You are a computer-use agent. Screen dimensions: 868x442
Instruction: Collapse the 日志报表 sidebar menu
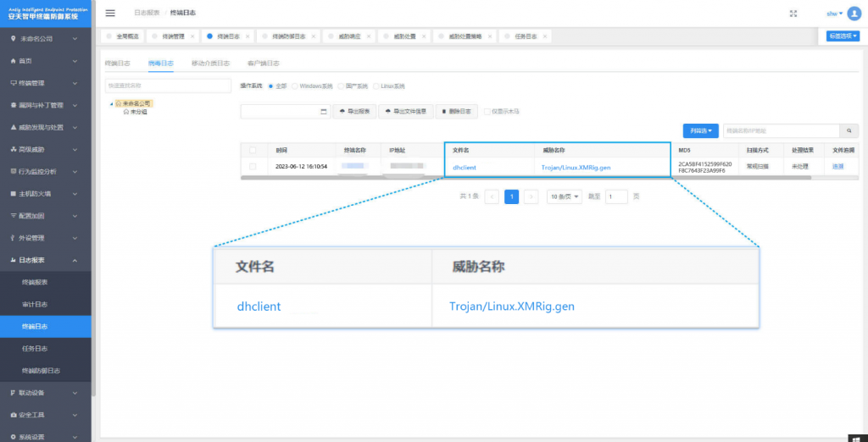[x=46, y=260]
